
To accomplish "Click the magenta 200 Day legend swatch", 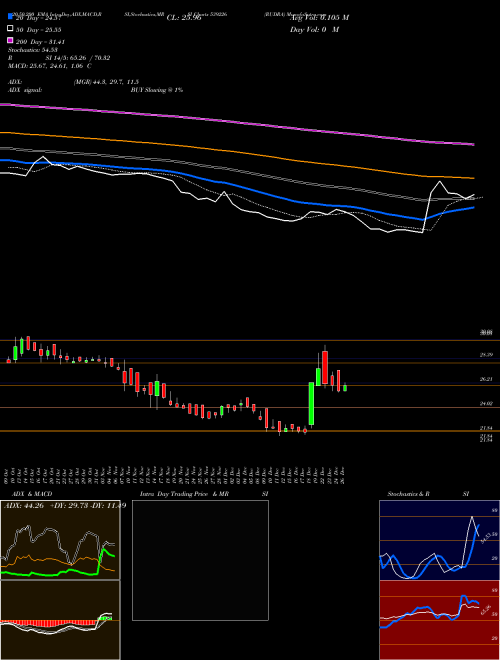I will point(10,40).
